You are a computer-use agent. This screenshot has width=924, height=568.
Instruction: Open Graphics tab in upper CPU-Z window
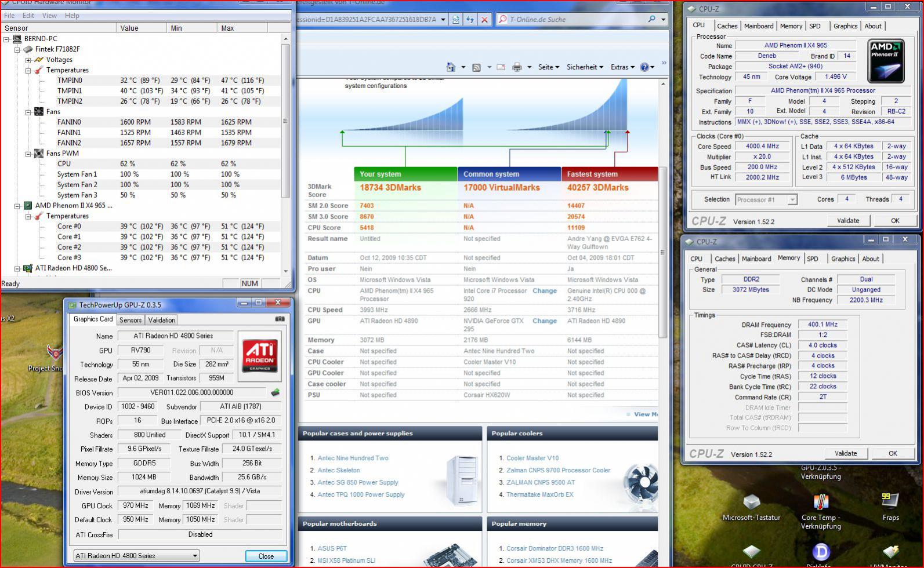[845, 26]
